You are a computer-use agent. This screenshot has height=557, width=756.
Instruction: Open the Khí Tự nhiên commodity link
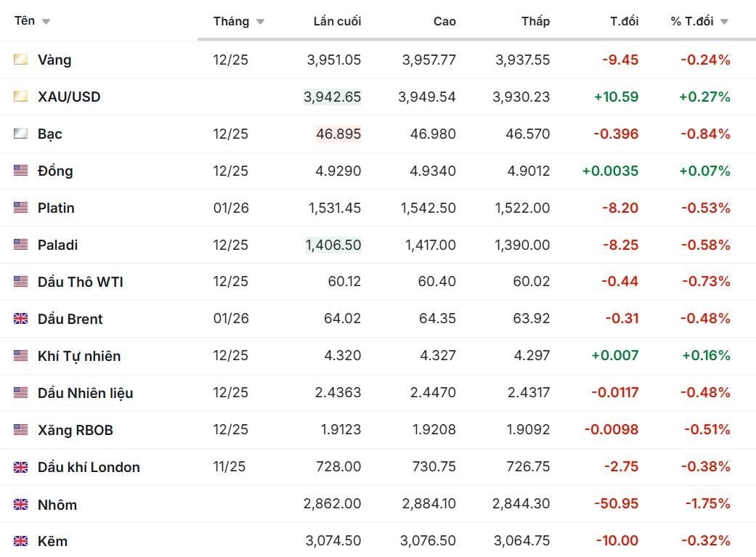click(79, 356)
